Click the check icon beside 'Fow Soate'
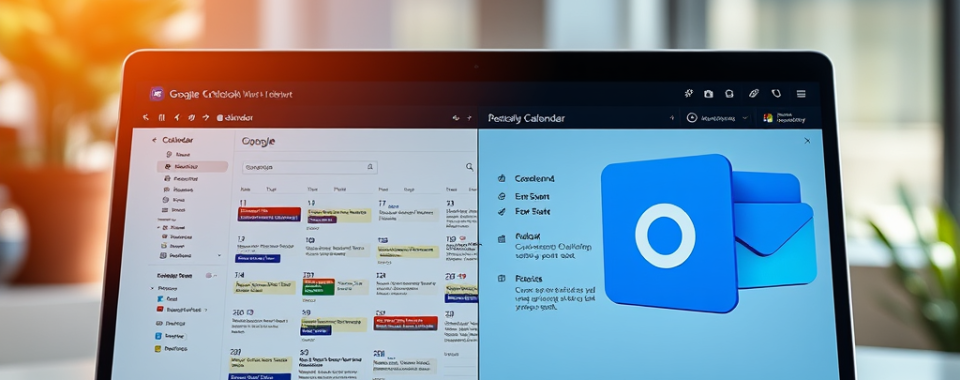Viewport: 960px width, 380px height. coord(502,212)
